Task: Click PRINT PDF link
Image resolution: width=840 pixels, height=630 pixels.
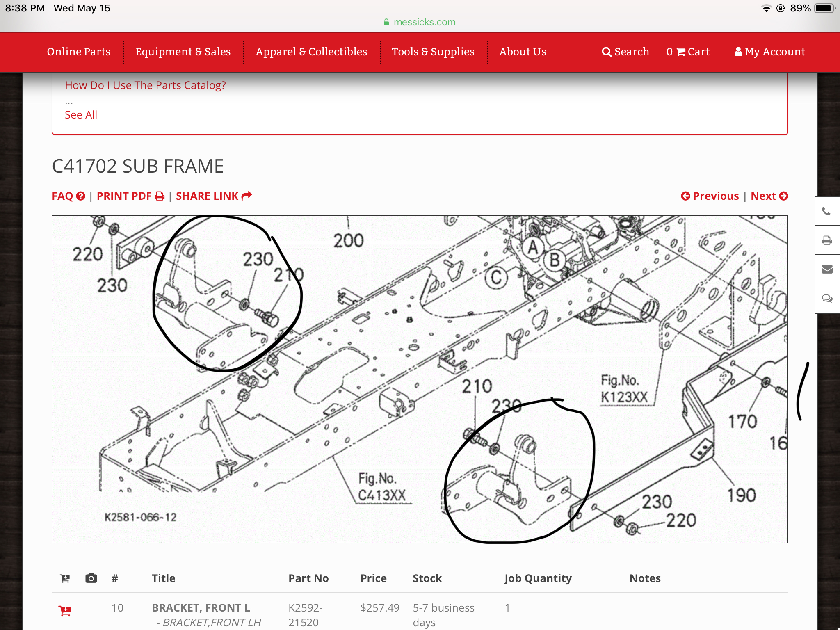Action: tap(130, 196)
